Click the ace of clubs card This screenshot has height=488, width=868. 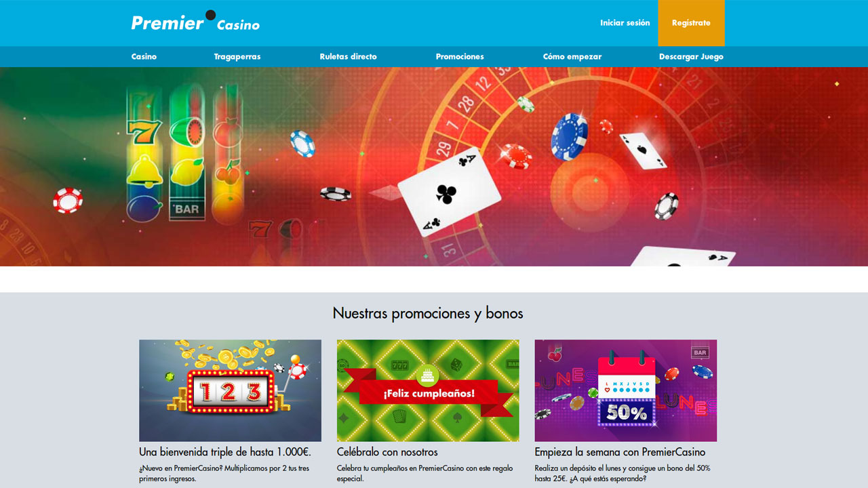point(449,192)
